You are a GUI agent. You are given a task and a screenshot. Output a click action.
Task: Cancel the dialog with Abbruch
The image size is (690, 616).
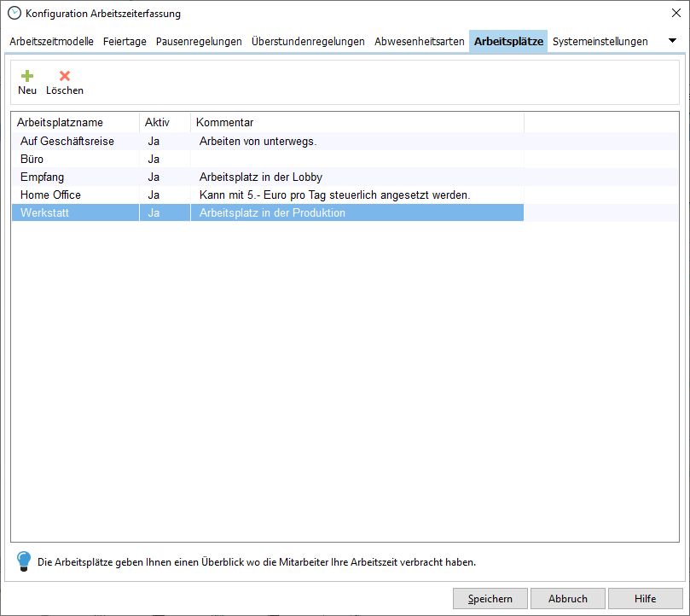point(567,598)
